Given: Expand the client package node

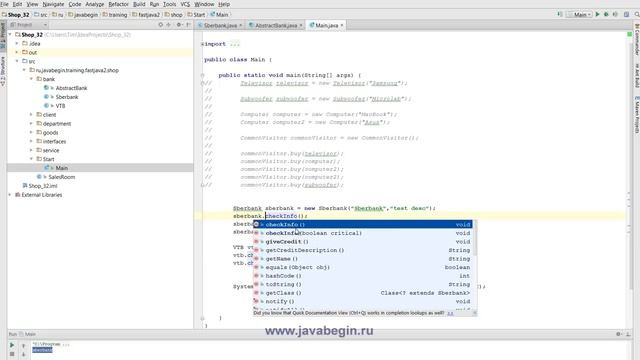Looking at the screenshot, I should [31, 115].
